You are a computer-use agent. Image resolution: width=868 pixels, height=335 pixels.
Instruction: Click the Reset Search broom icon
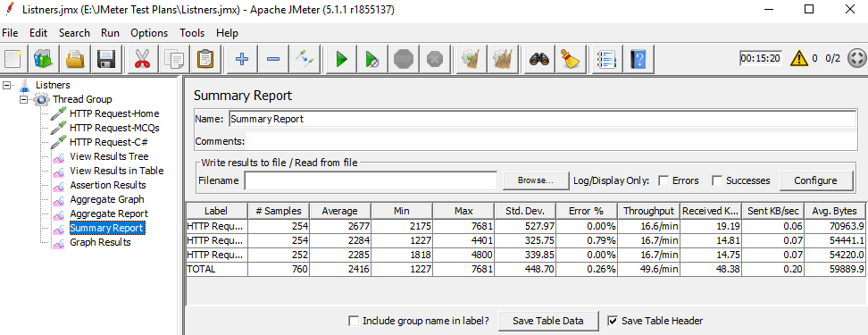pos(570,58)
